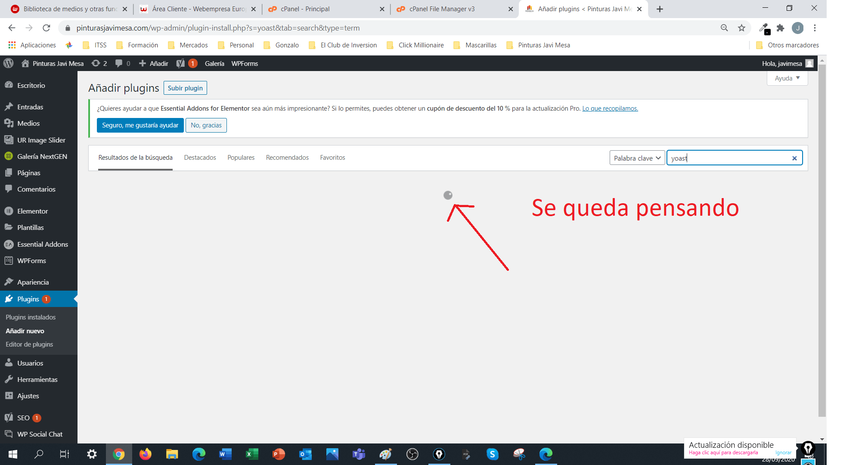The image size is (868, 465).
Task: Open Chrome's three-dot menu
Action: 815,28
